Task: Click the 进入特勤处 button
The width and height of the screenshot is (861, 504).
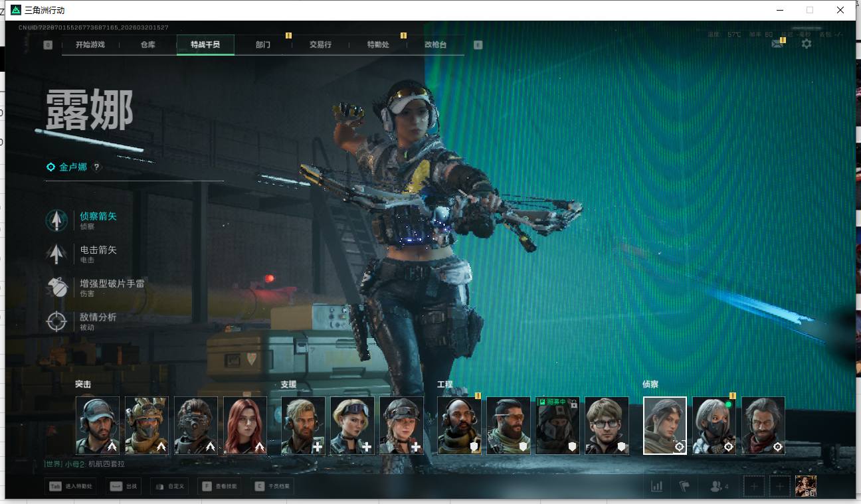Action: (x=72, y=486)
